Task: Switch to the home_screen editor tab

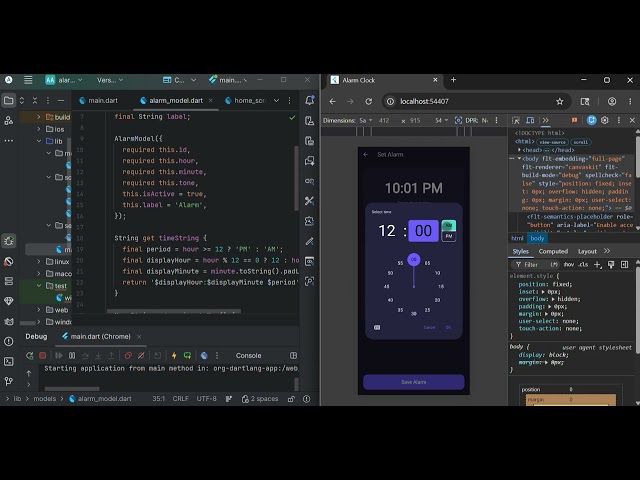Action: click(x=245, y=100)
